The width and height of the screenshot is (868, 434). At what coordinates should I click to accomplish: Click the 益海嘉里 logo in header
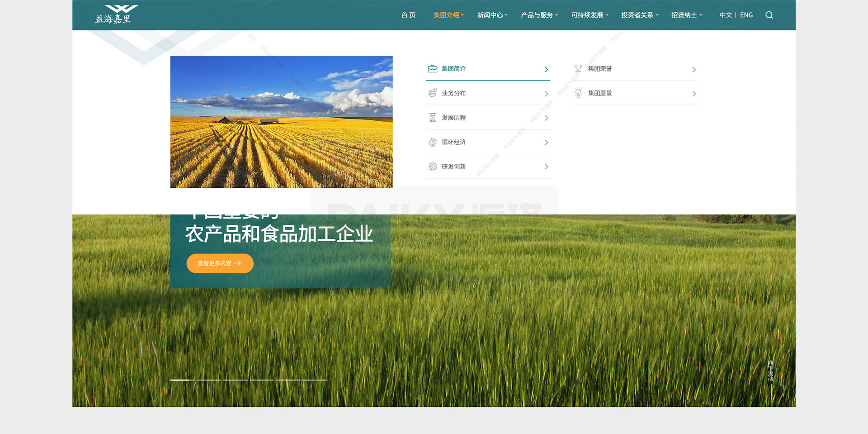[x=116, y=14]
